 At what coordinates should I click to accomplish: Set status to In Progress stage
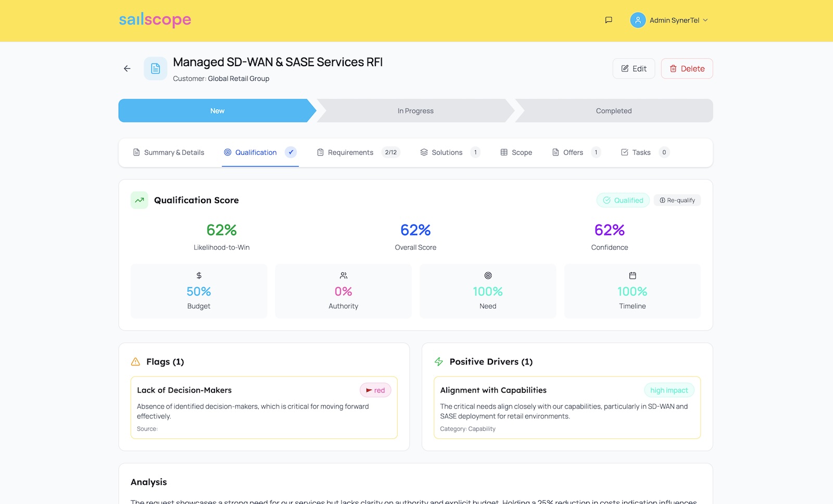point(415,111)
